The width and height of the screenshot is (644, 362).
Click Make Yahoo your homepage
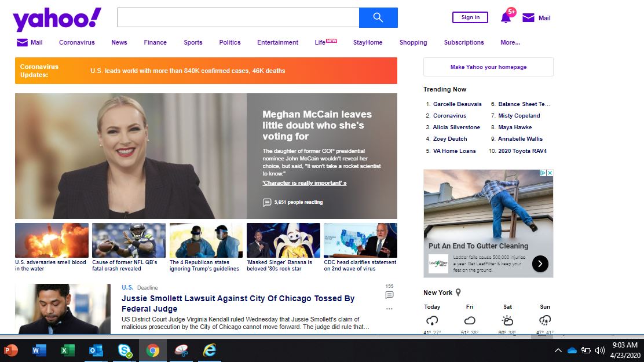(x=488, y=67)
